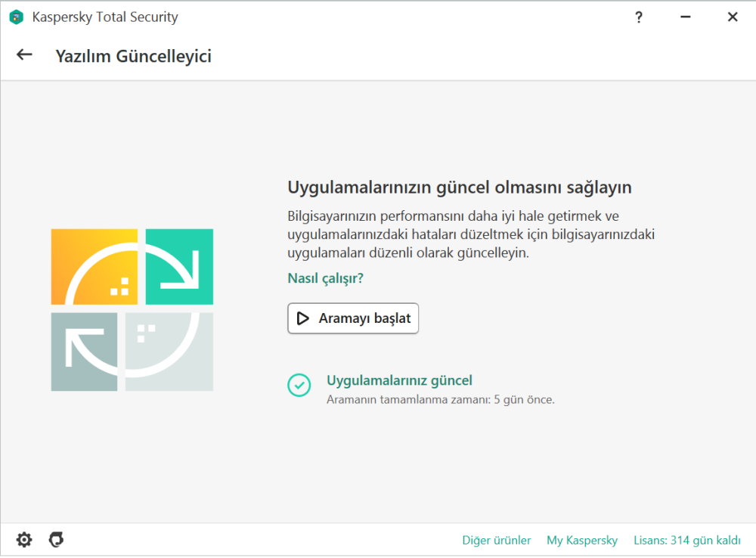756x558 pixels.
Task: Click the heading Uygulamalarınızın güncel olmasını sağlayın
Action: 460,187
